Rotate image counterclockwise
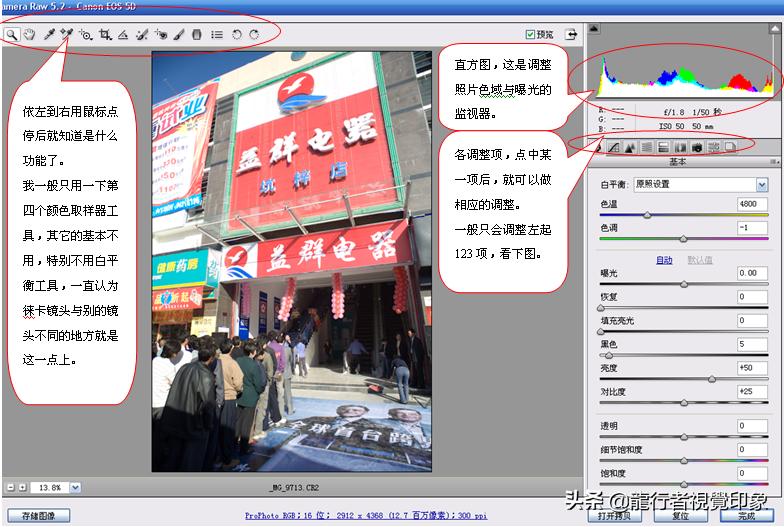The height and width of the screenshot is (527, 784). pyautogui.click(x=236, y=34)
